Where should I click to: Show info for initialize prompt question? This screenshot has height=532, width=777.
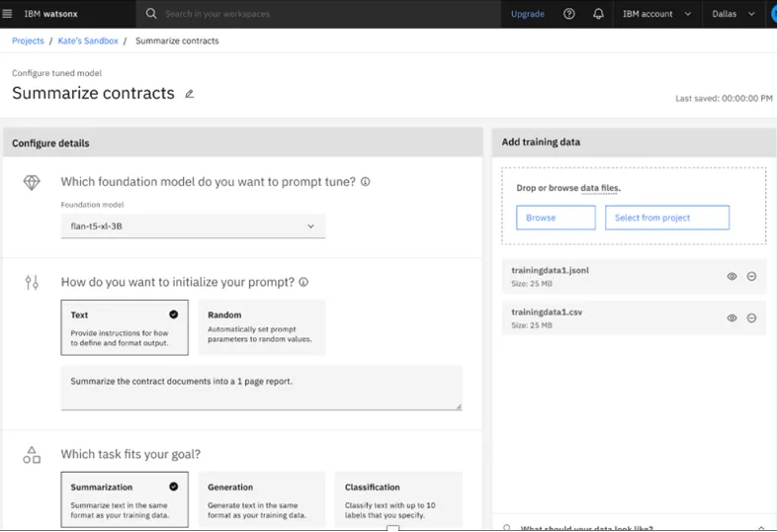click(303, 282)
